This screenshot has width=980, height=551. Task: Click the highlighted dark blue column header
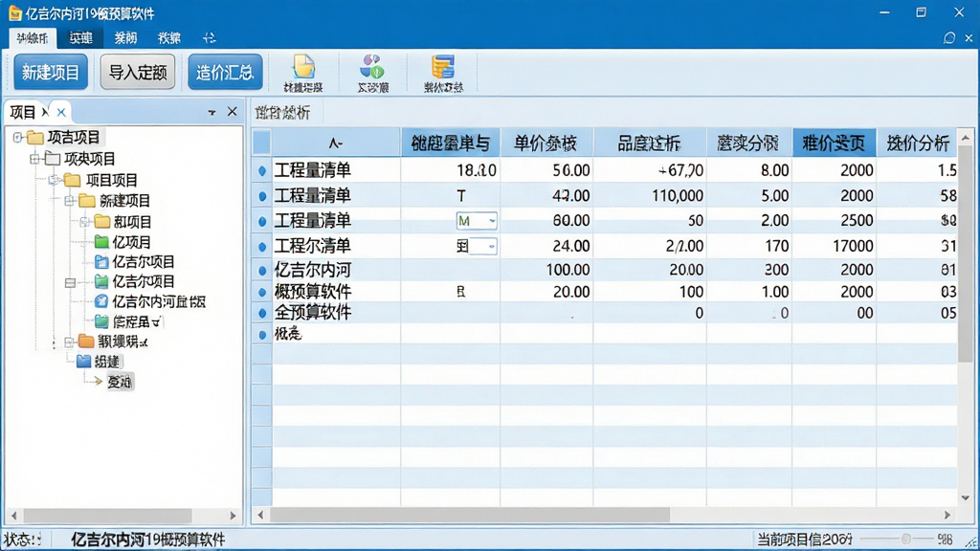pos(834,143)
